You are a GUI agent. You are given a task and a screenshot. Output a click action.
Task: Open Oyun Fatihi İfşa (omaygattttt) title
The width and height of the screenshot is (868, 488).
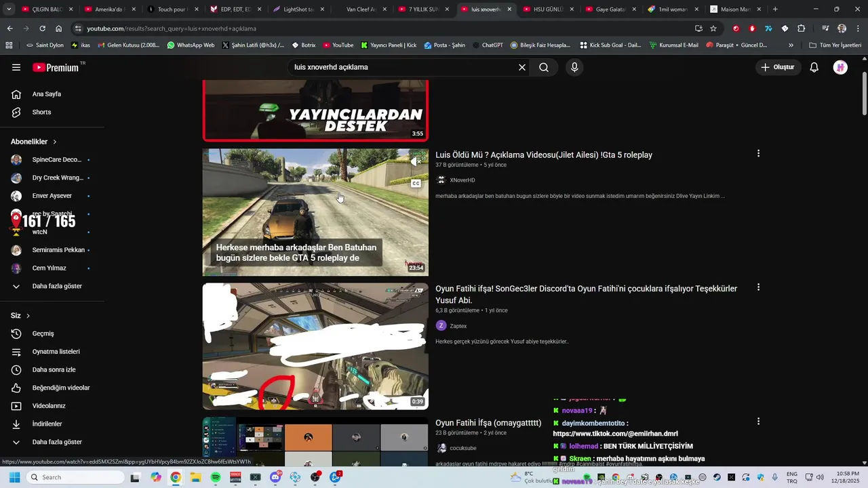point(488,423)
